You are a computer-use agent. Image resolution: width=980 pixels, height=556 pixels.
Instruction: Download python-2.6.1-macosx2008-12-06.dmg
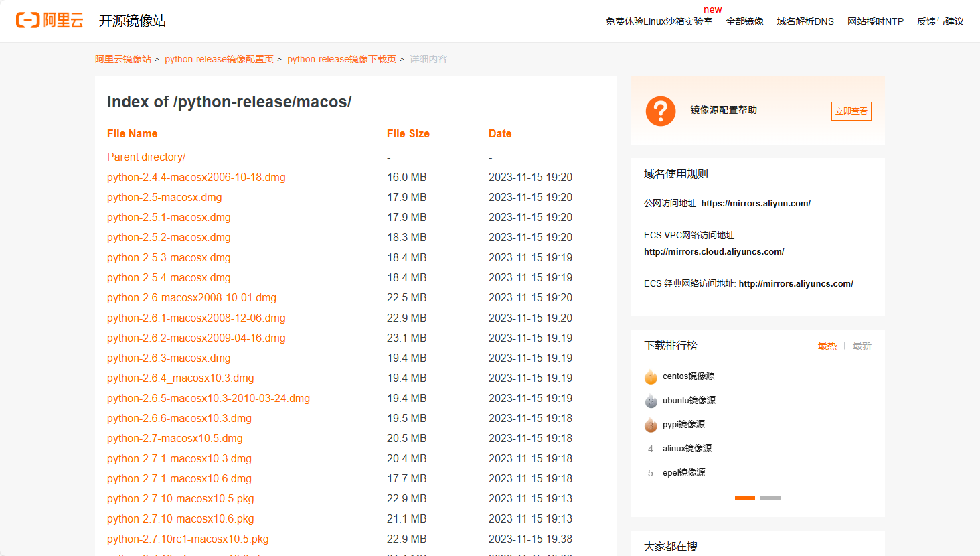[196, 318]
